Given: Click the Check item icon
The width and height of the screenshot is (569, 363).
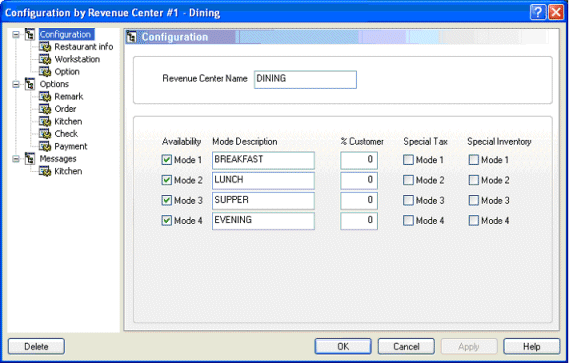Looking at the screenshot, I should click(45, 134).
